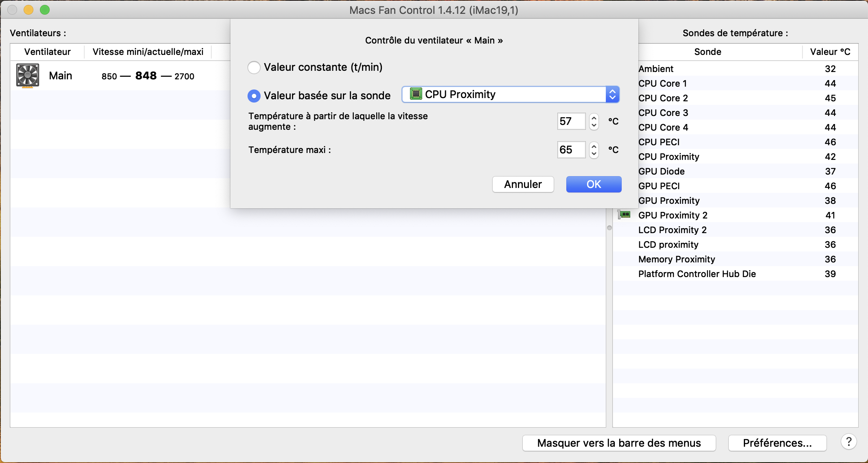Click the Ventilateur column header
This screenshot has width=868, height=463.
(x=47, y=52)
